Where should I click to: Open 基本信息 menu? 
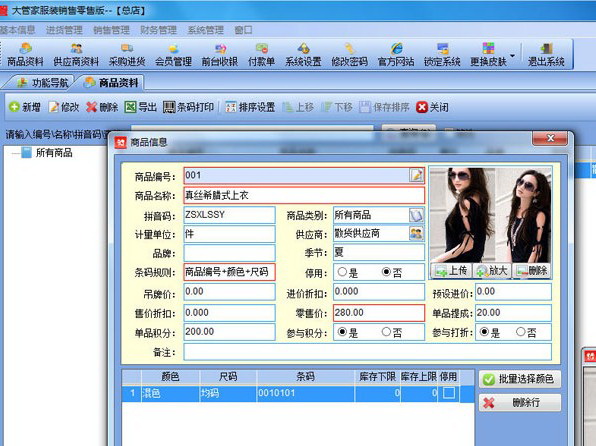pos(17,30)
